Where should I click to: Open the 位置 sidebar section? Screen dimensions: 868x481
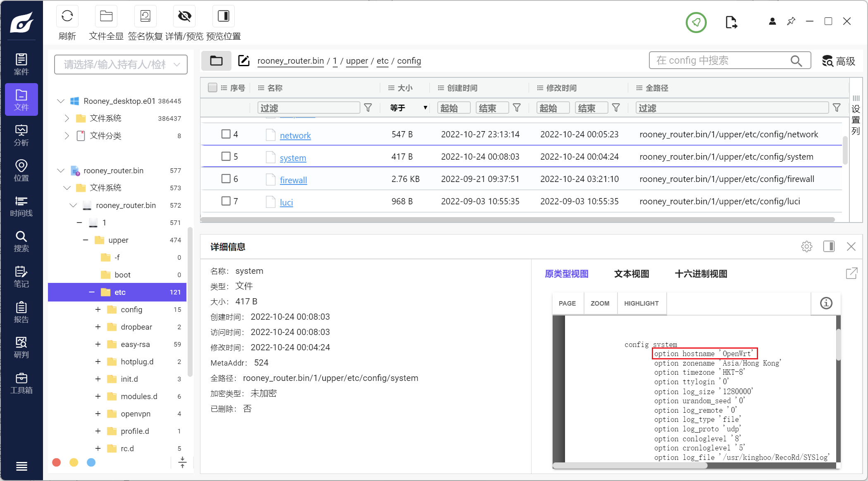point(21,170)
